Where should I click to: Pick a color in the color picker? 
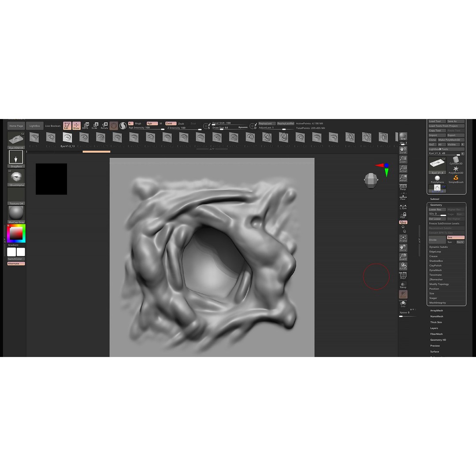(16, 234)
